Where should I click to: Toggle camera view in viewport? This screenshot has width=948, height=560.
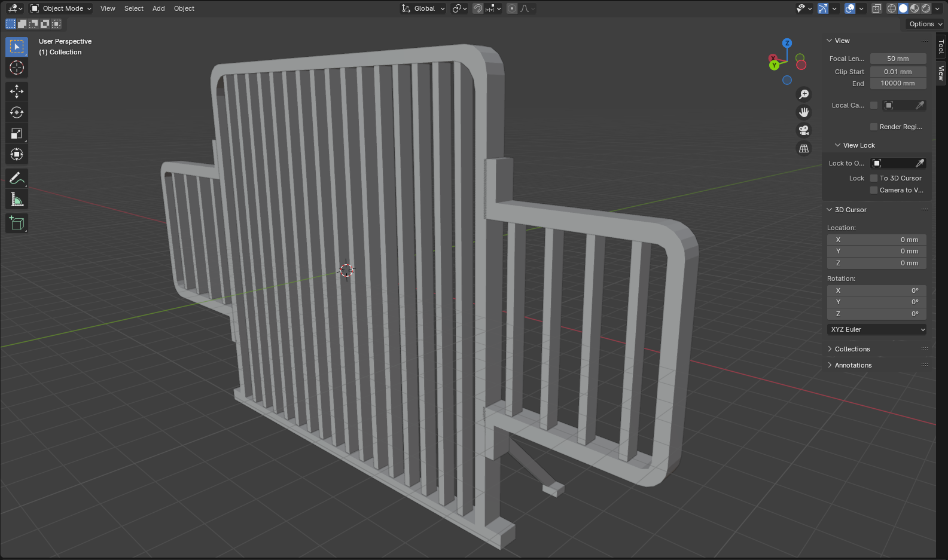point(804,130)
